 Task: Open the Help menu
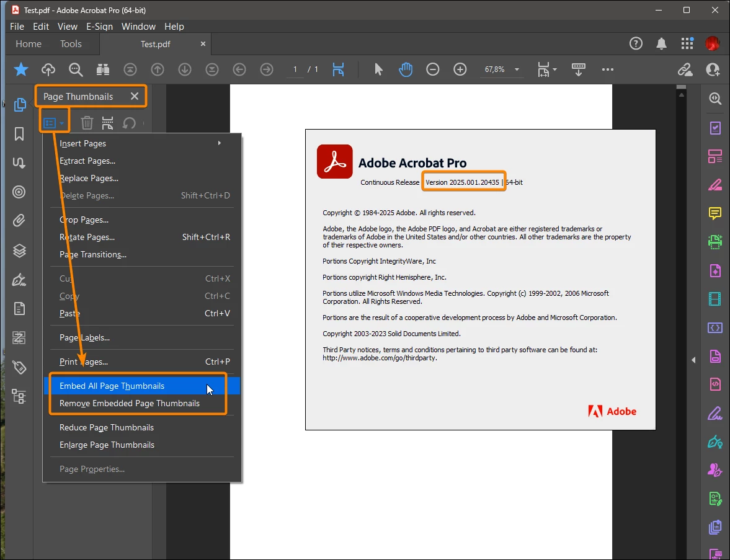click(x=174, y=27)
